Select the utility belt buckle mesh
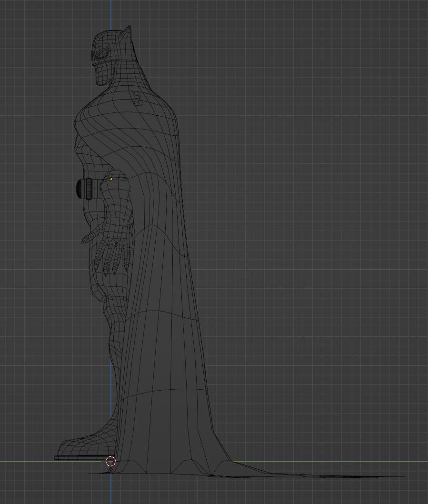The width and height of the screenshot is (428, 504). coord(80,189)
